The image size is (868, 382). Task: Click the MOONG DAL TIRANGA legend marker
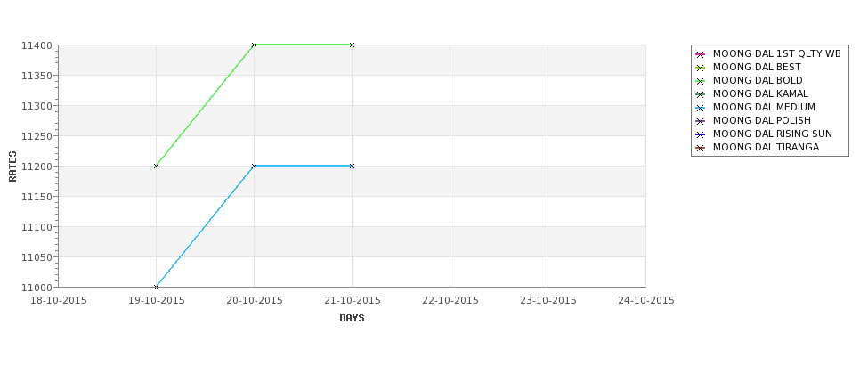(701, 148)
